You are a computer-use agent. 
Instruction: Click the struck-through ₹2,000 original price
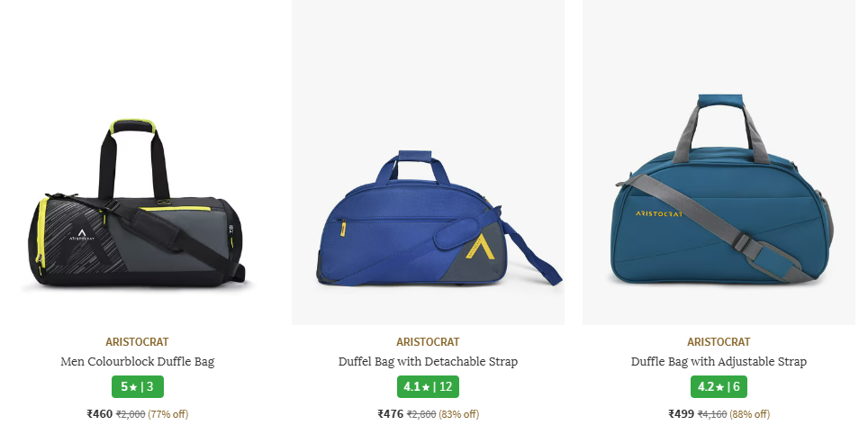click(x=131, y=414)
